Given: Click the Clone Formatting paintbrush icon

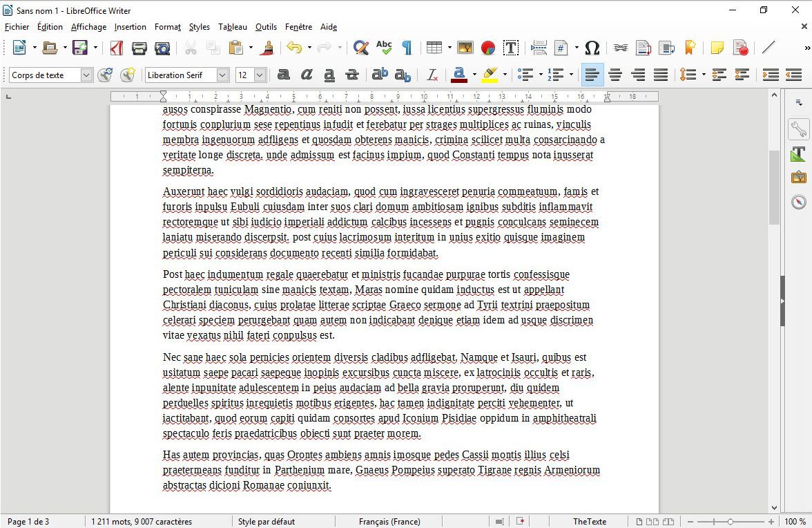Looking at the screenshot, I should [269, 48].
